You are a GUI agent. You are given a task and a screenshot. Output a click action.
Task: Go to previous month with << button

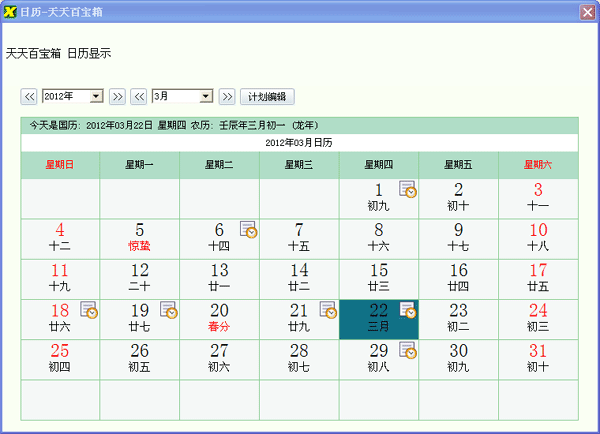point(139,96)
